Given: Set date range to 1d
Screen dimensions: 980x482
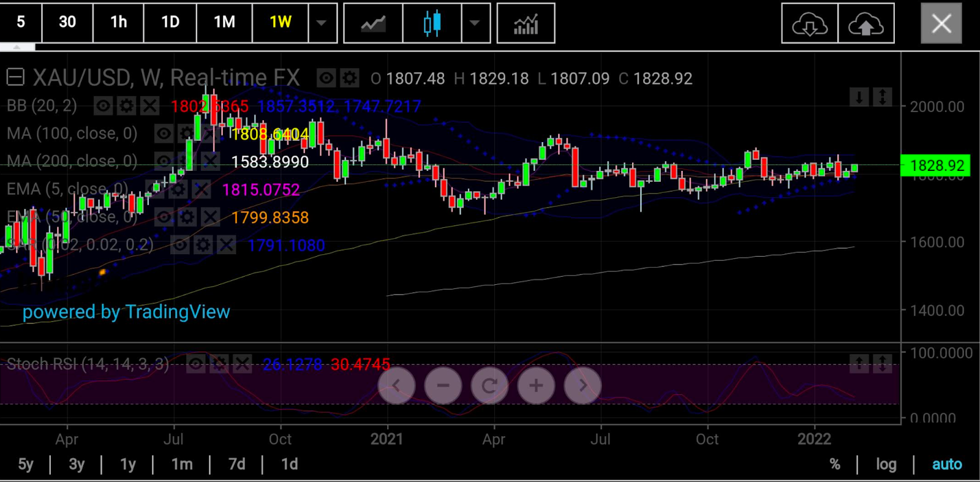Looking at the screenshot, I should tap(290, 464).
